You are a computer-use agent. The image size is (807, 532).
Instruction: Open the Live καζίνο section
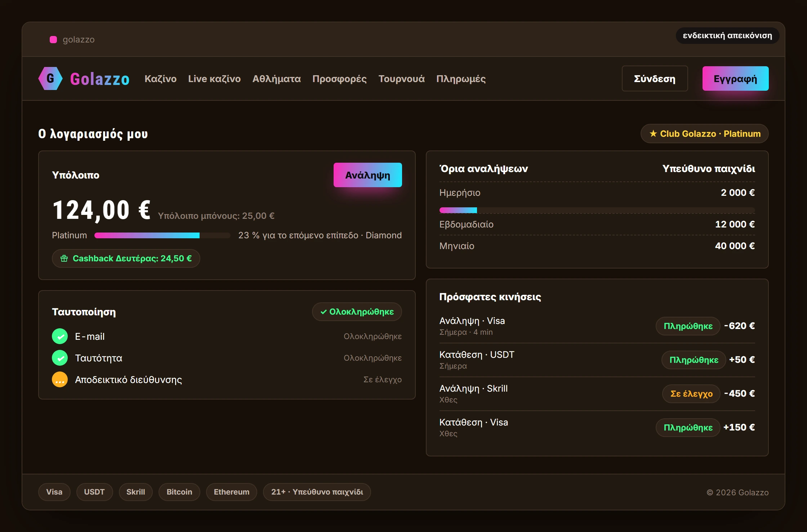point(214,79)
